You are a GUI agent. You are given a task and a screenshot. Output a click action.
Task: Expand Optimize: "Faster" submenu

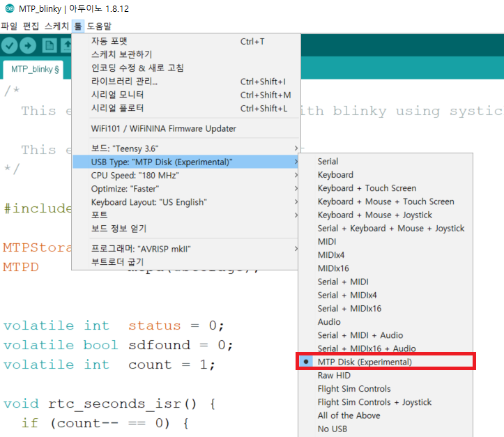(x=186, y=189)
